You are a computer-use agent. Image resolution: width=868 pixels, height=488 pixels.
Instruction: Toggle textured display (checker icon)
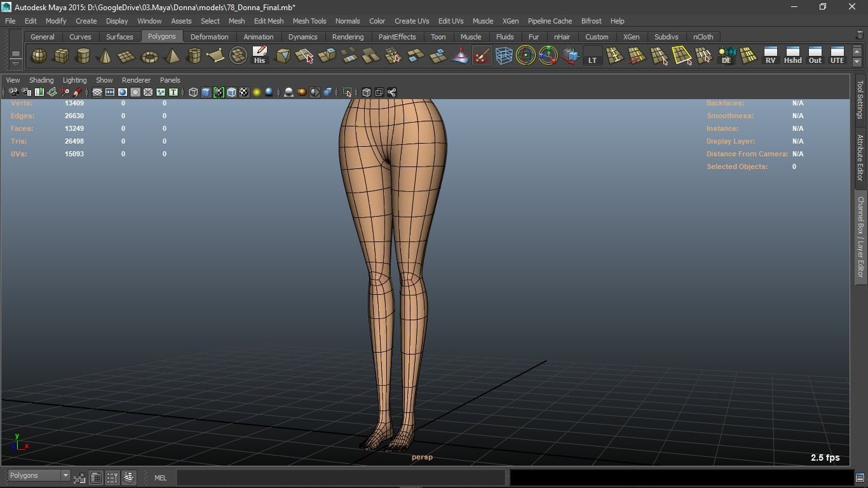[x=244, y=92]
